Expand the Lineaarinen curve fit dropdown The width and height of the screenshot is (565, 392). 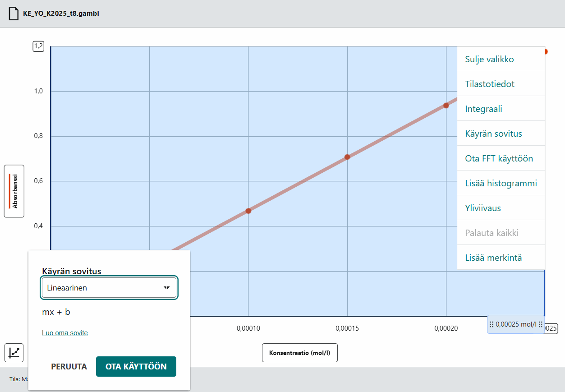109,288
